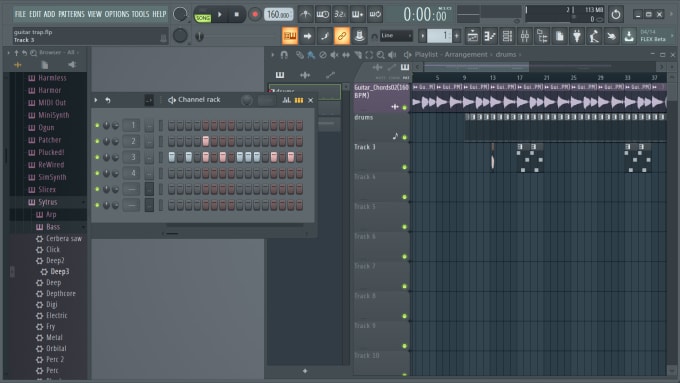Click channel button labeled 3
Image resolution: width=680 pixels, height=383 pixels.
coord(131,157)
